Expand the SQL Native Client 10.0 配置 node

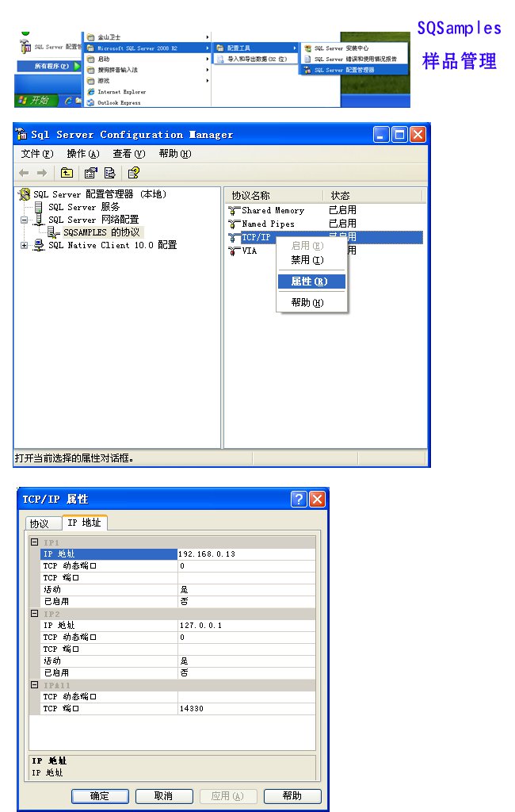coord(24,246)
